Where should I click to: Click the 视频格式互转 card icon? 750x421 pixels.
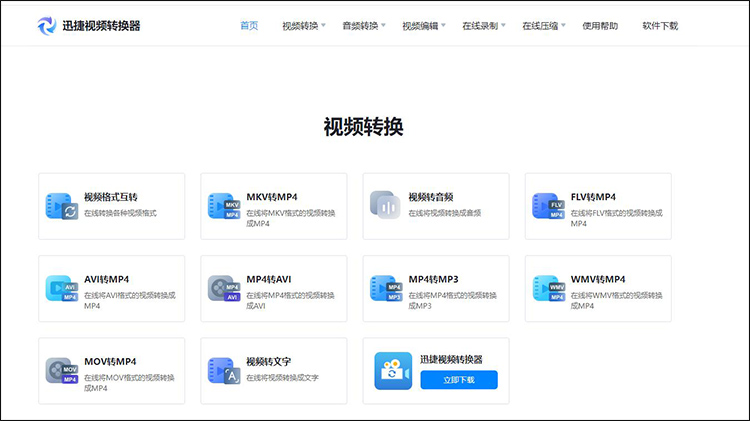[62, 206]
